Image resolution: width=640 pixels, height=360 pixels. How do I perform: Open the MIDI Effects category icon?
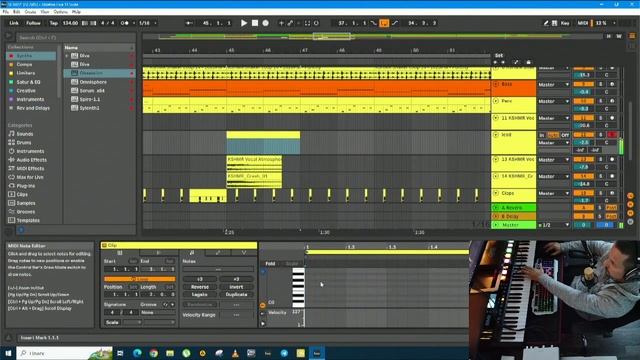[x=11, y=168]
